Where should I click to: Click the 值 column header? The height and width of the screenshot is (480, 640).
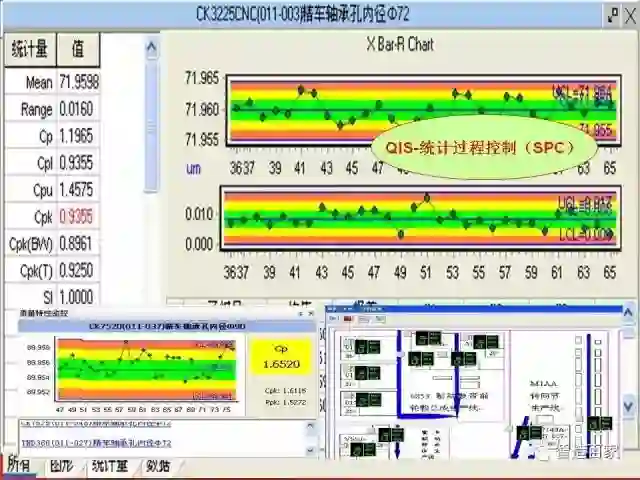coord(78,50)
